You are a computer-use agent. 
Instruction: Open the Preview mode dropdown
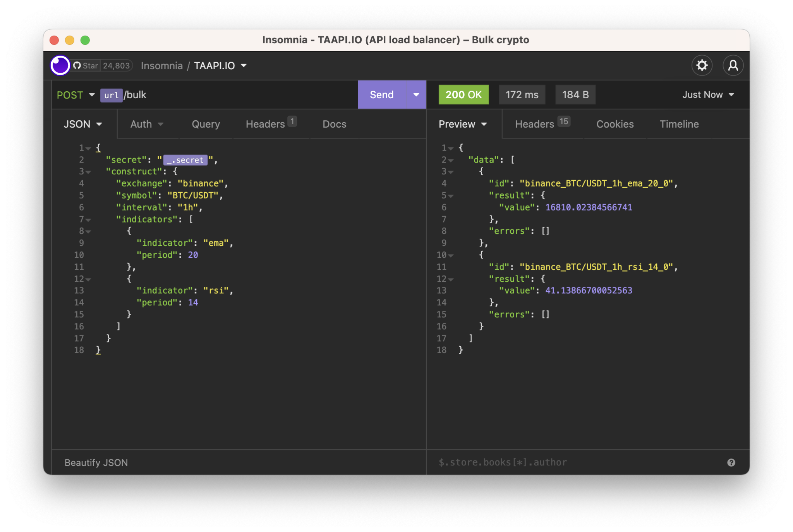463,124
